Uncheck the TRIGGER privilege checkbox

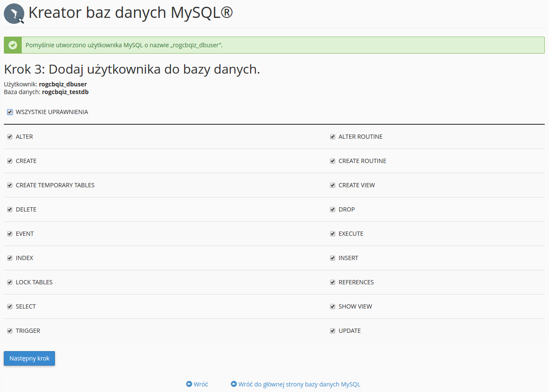point(10,331)
